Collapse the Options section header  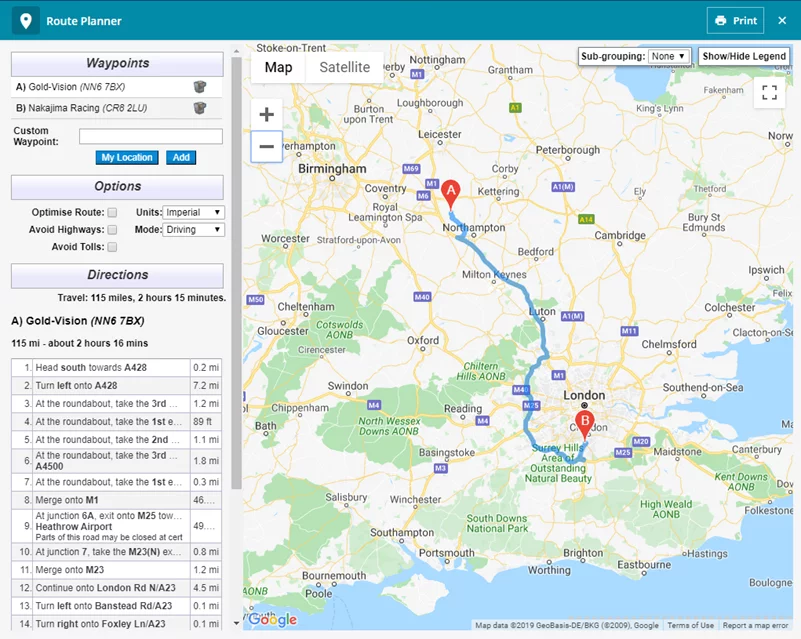(117, 186)
